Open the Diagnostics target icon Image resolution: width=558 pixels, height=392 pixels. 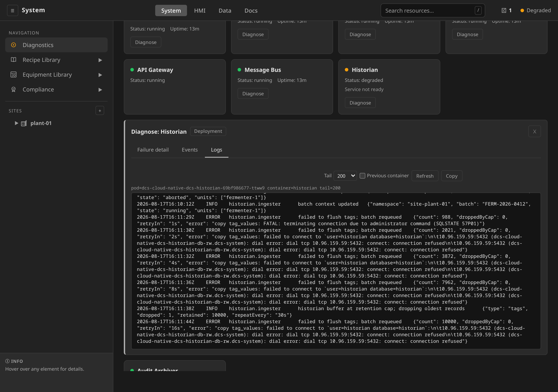click(14, 45)
